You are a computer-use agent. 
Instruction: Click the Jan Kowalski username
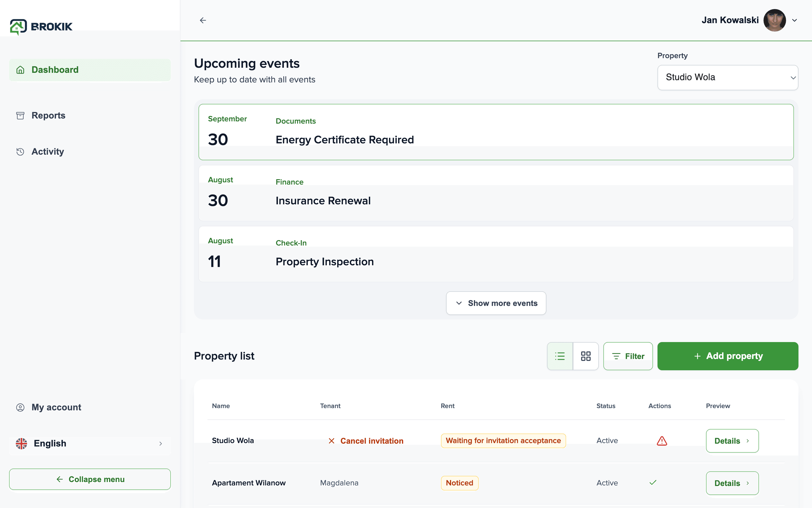730,20
